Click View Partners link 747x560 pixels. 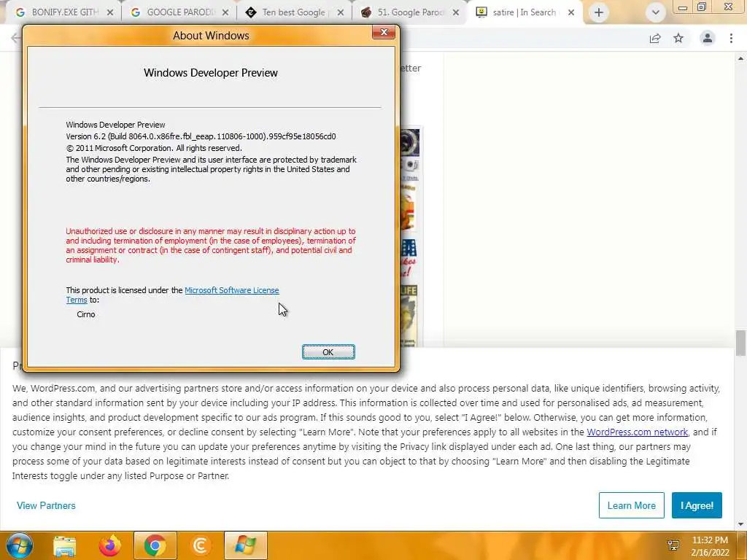pyautogui.click(x=46, y=506)
